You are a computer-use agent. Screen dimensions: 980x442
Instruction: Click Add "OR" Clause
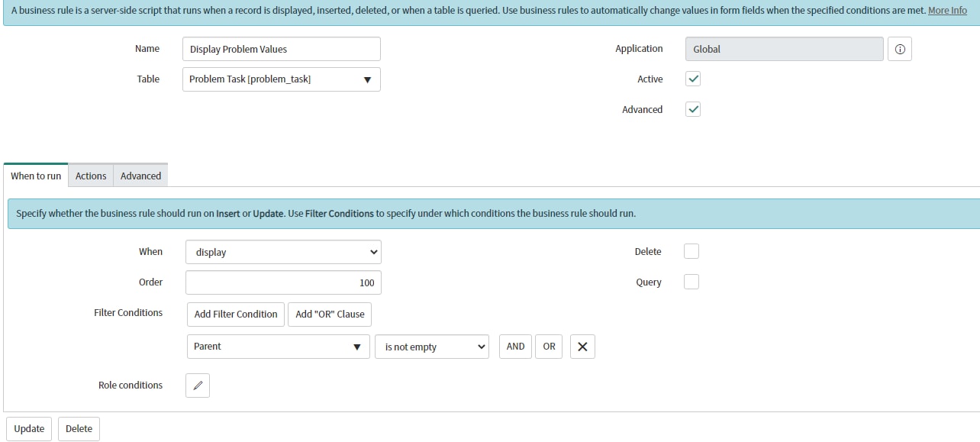(329, 314)
